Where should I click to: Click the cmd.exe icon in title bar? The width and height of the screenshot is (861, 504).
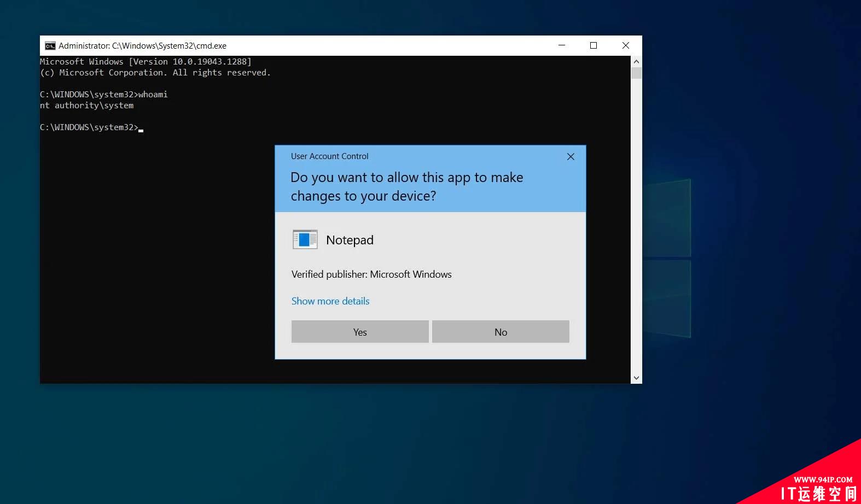tap(50, 46)
